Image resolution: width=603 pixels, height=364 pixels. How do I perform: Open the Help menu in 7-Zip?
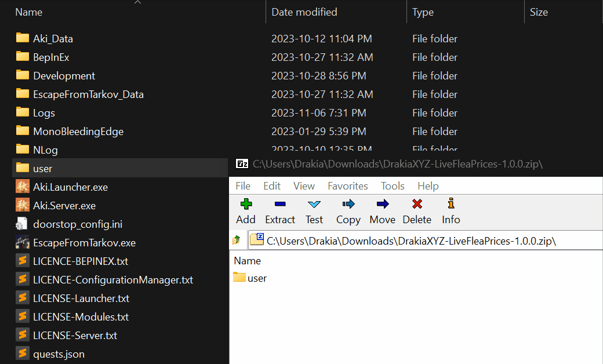[428, 186]
